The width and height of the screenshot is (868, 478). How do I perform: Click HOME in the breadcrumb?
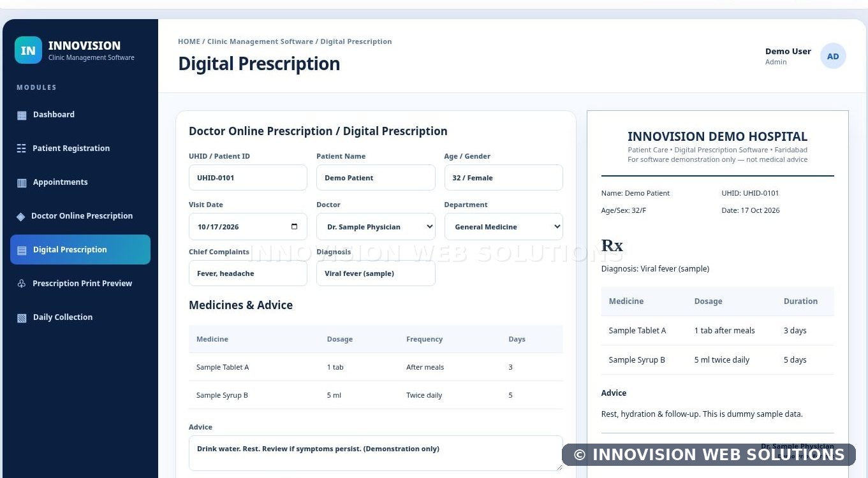coord(189,41)
